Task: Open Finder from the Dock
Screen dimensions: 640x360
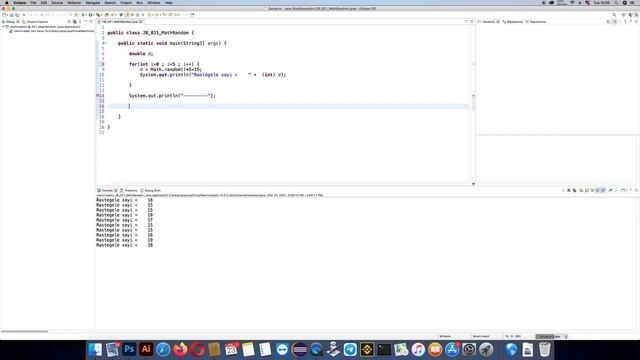Action: [x=95, y=349]
